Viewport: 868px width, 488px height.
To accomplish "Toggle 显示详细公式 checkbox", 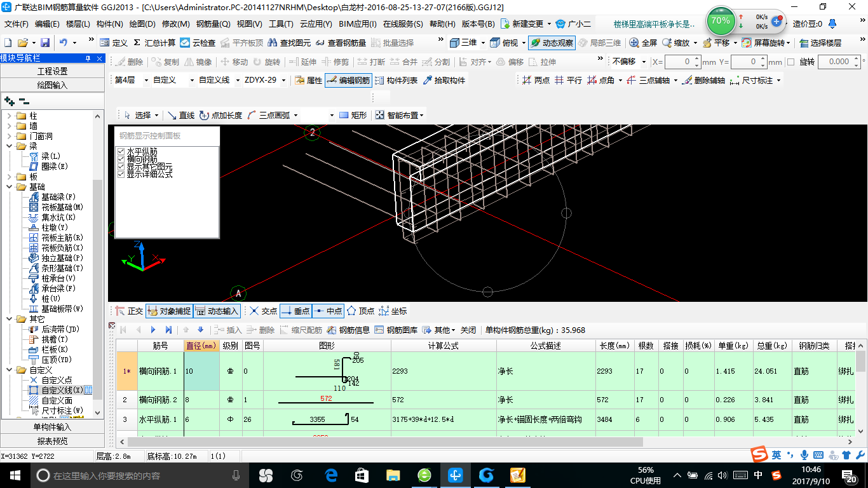I will pos(121,174).
